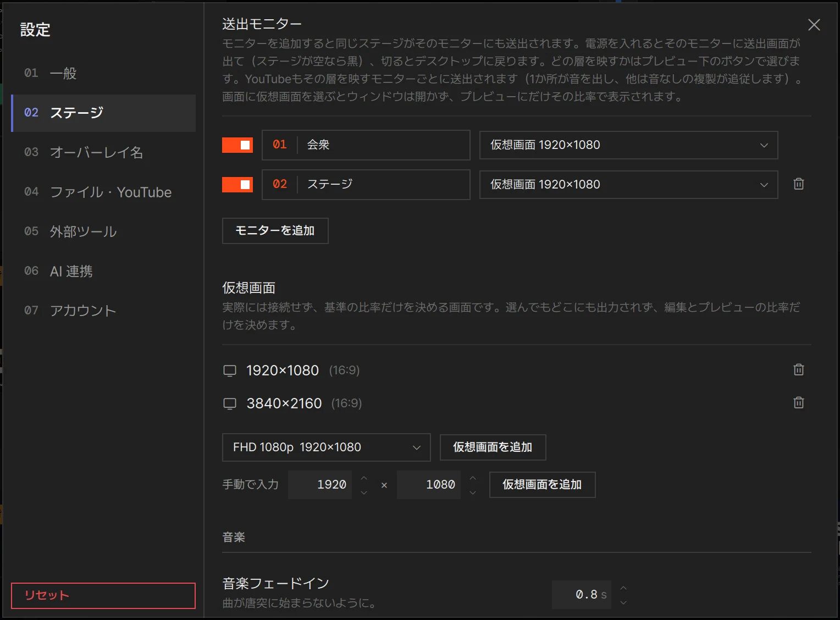Open the FHD 1080p preset dropdown

click(x=327, y=447)
